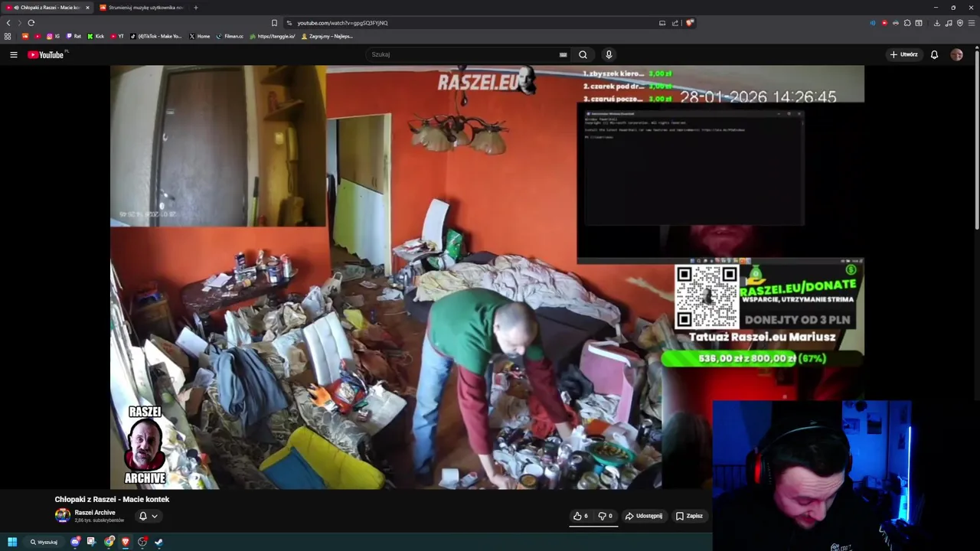Open YouTube notifications bell
Image resolution: width=980 pixels, height=551 pixels.
(934, 54)
